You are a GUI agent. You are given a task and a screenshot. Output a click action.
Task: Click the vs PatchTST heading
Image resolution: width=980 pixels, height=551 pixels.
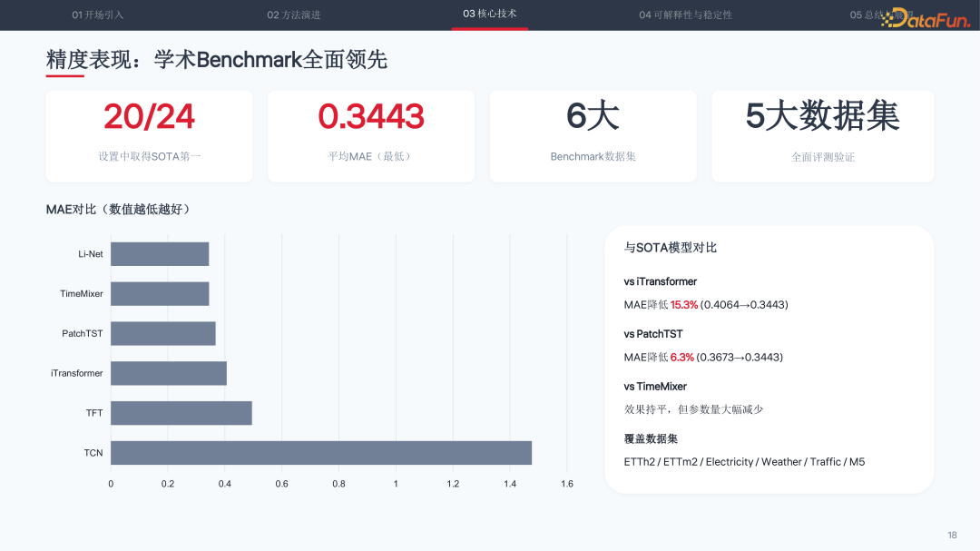[653, 334]
